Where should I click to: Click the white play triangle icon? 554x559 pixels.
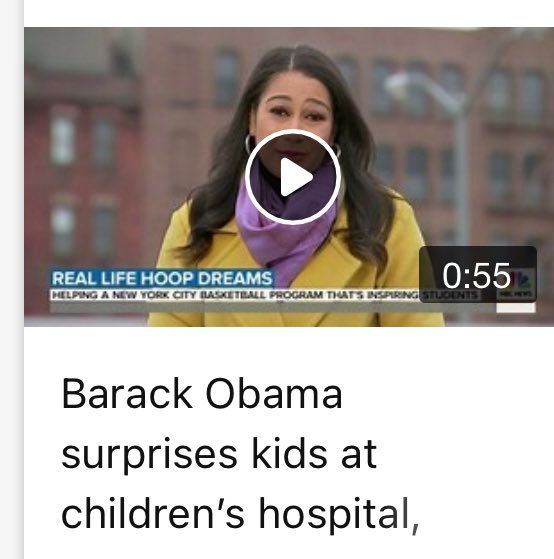296,177
